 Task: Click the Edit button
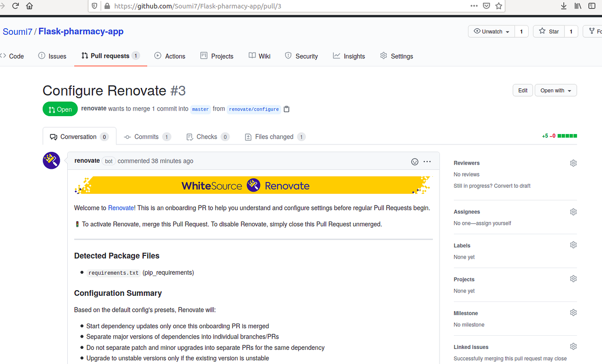coord(523,90)
